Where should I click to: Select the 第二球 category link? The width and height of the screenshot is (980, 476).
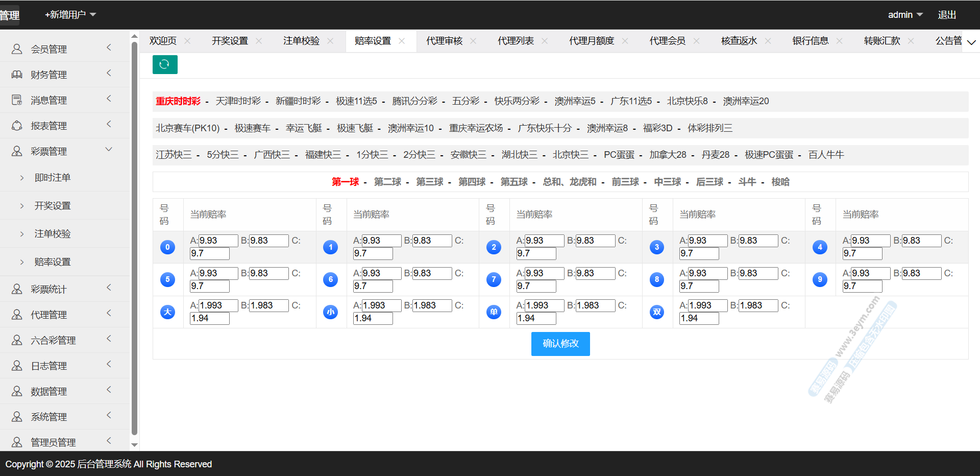point(387,182)
